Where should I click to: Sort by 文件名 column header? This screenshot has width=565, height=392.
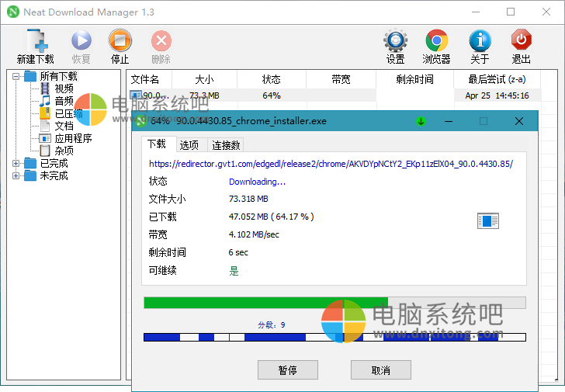pyautogui.click(x=149, y=79)
